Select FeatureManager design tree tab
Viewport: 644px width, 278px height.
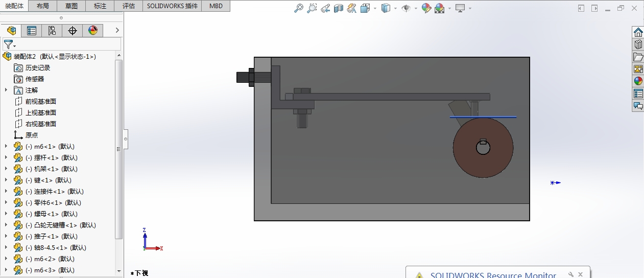[x=11, y=31]
